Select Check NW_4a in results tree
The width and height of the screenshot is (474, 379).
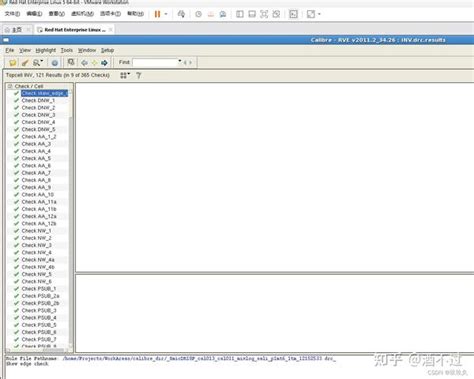pos(38,260)
